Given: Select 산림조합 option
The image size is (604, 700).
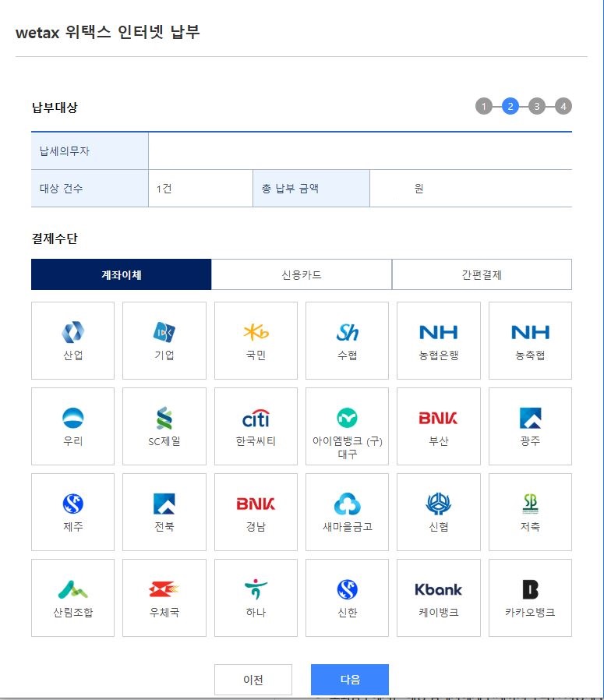Looking at the screenshot, I should (72, 598).
